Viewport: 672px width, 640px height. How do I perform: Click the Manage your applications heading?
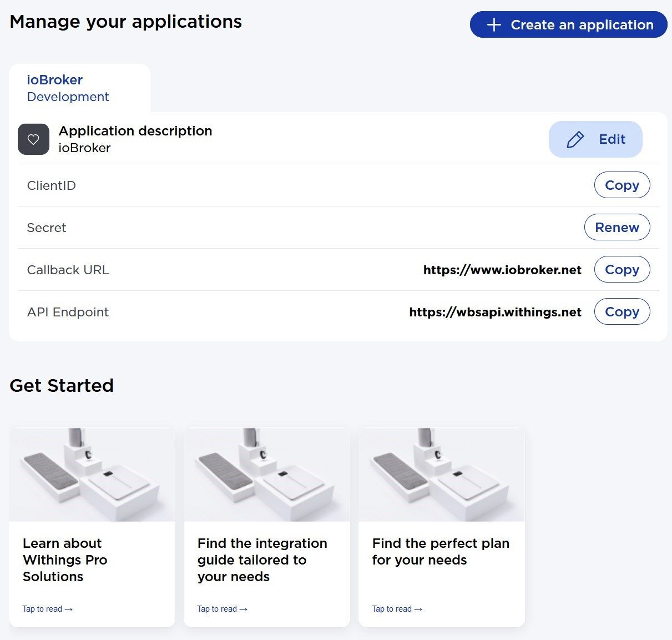coord(126,22)
